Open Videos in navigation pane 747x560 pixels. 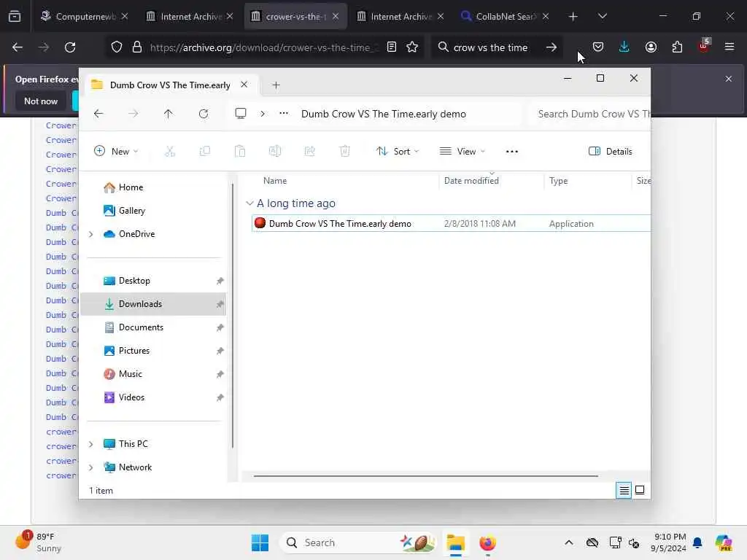(131, 397)
